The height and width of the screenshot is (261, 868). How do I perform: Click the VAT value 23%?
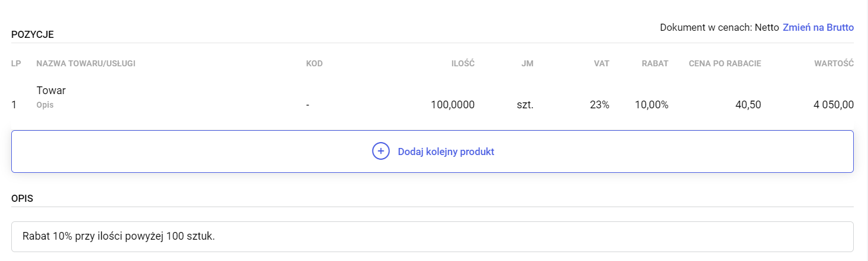point(599,105)
